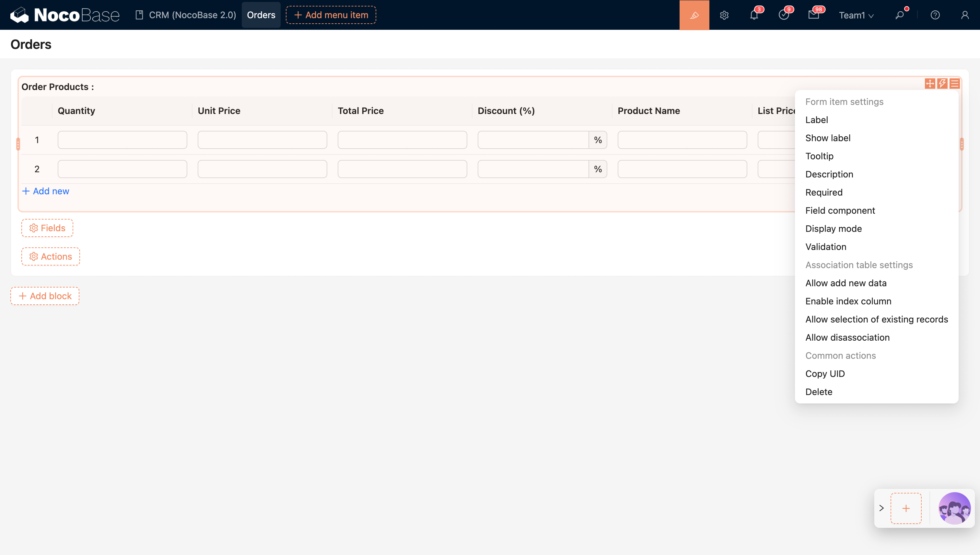This screenshot has width=980, height=555.
Task: Open the notifications bell icon
Action: point(754,15)
